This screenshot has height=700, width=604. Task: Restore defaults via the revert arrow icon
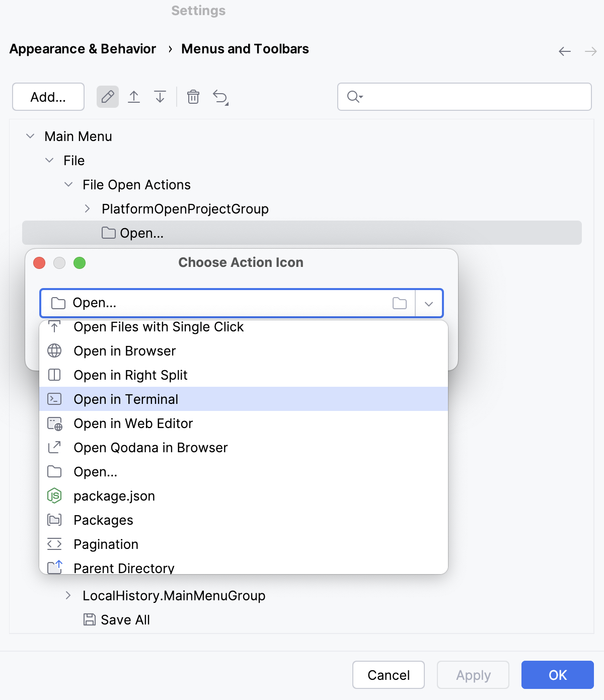[220, 97]
